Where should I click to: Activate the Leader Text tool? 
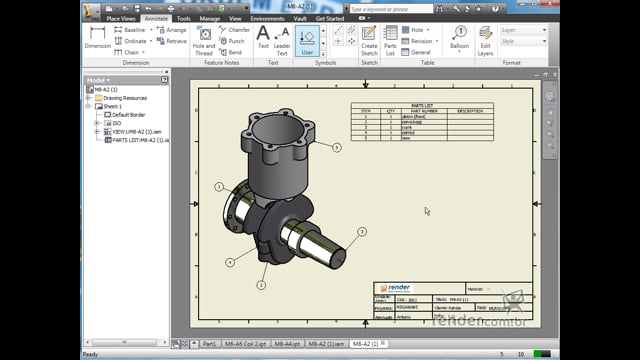point(282,41)
